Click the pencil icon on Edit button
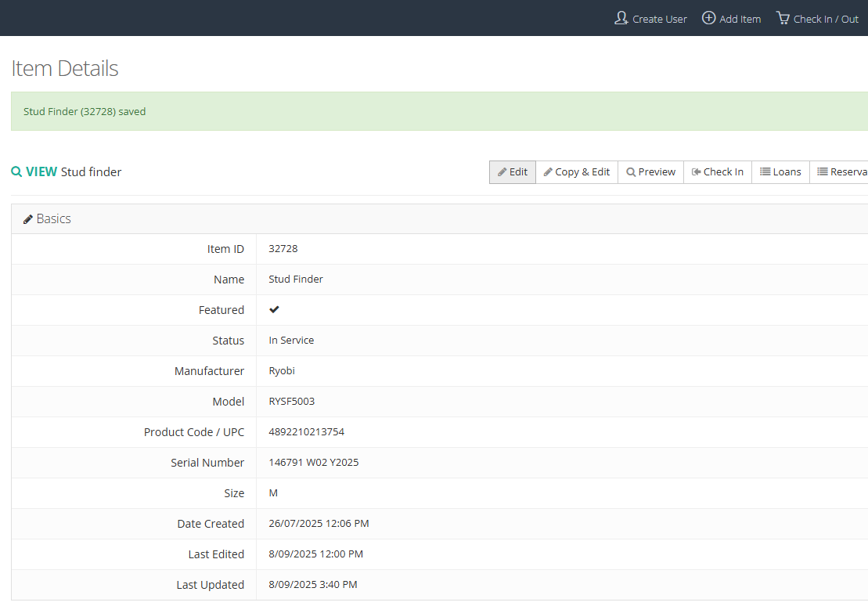 pos(502,172)
